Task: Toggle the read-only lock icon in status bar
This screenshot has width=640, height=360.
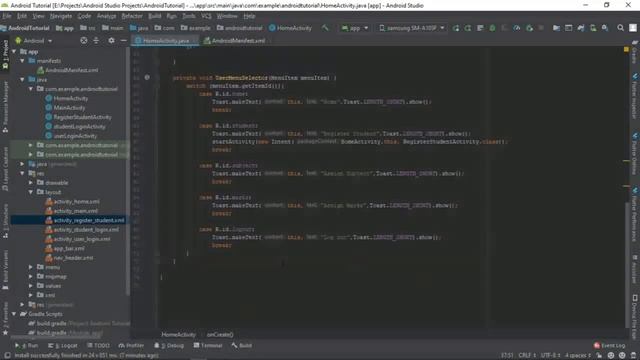Action: pyautogui.click(x=599, y=356)
